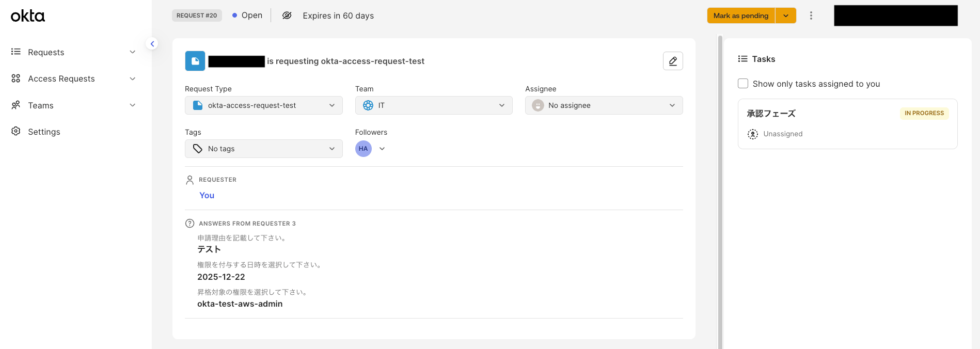The width and height of the screenshot is (980, 349).
Task: Open the No tags dropdown
Action: (x=263, y=149)
